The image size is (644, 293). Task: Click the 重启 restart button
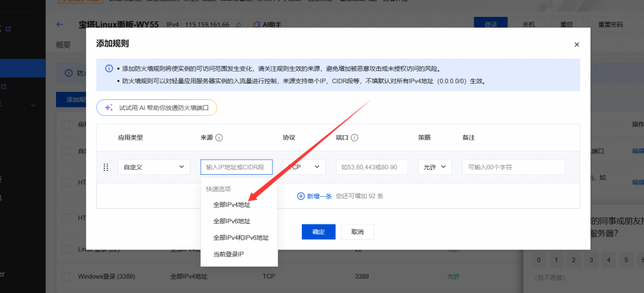[x=567, y=25]
